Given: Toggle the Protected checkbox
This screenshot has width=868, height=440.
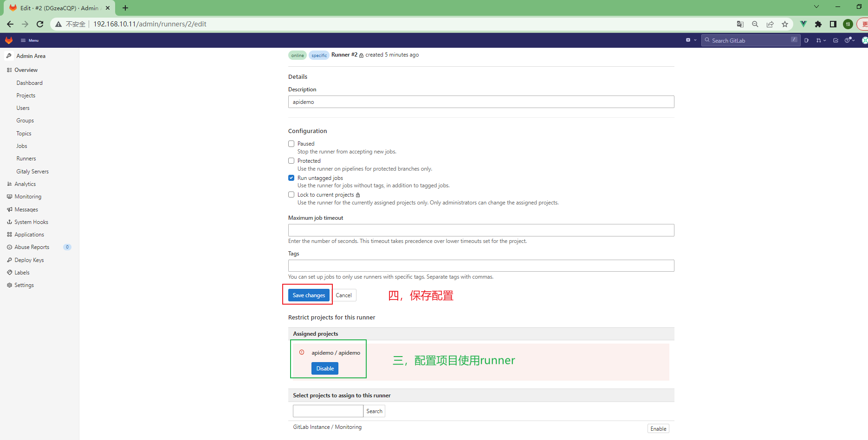Looking at the screenshot, I should [291, 161].
